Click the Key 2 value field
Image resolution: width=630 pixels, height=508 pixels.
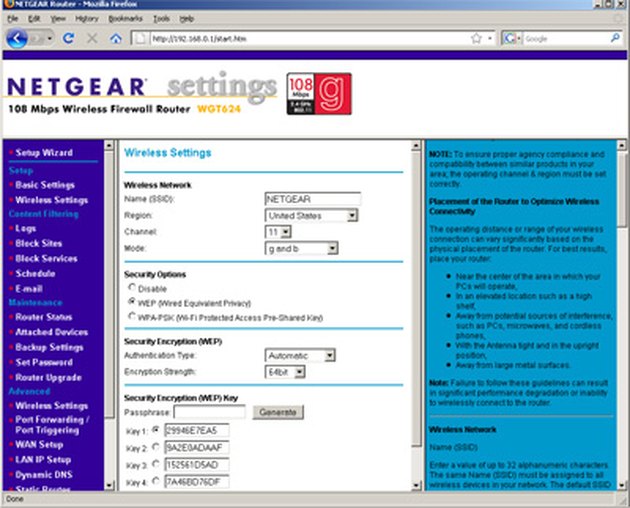point(197,447)
